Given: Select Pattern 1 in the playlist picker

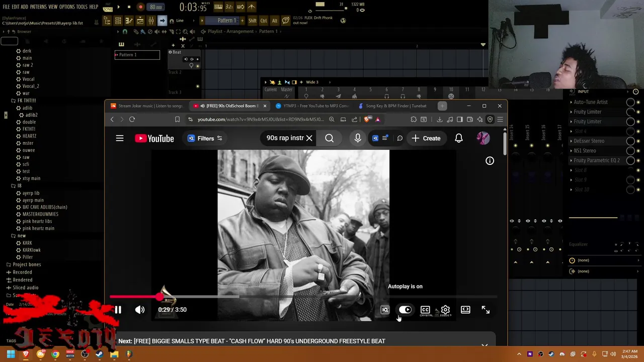Looking at the screenshot, I should click(x=137, y=54).
